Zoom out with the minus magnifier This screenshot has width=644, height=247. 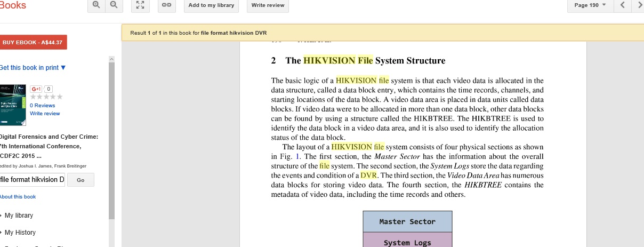pos(114,5)
